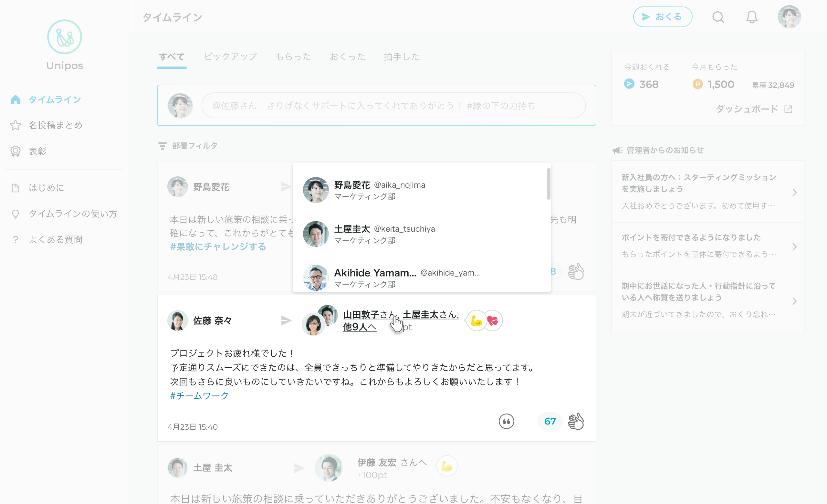Open the #チームワーク hashtag link

tap(199, 396)
